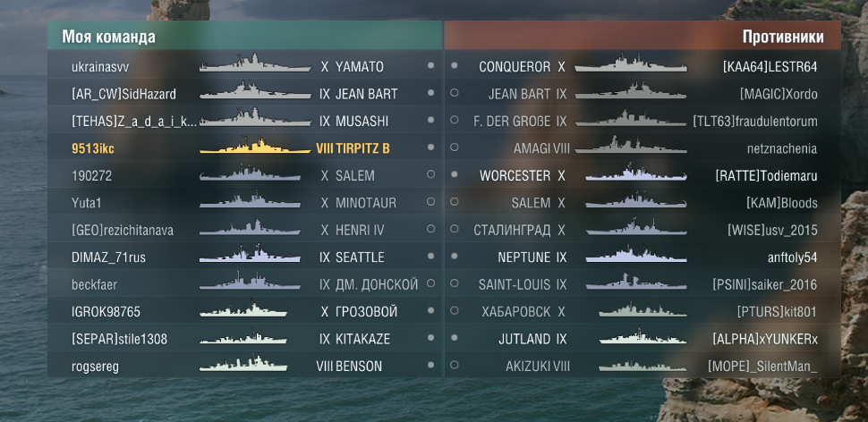This screenshot has width=868, height=422.
Task: Select the yellow Tirpitz B ship silhouette
Action: pos(243,148)
